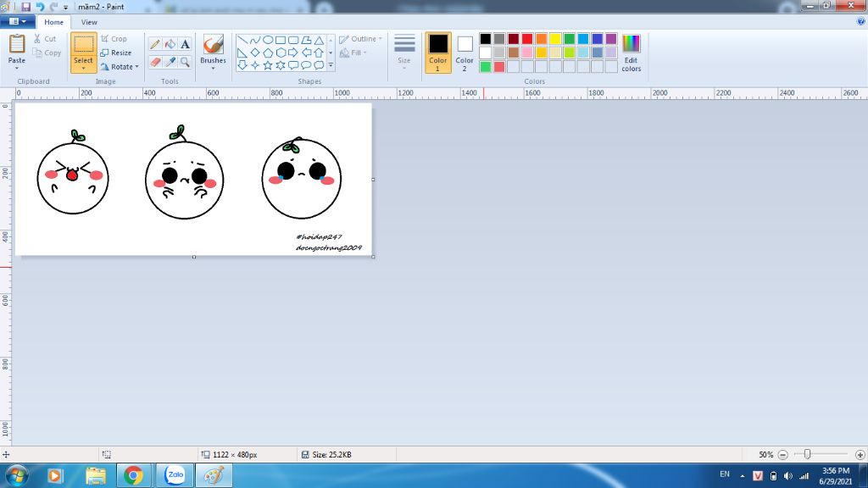Viewport: 868px width, 488px height.
Task: Expand the Brushes dropdown arrow
Action: pos(213,68)
